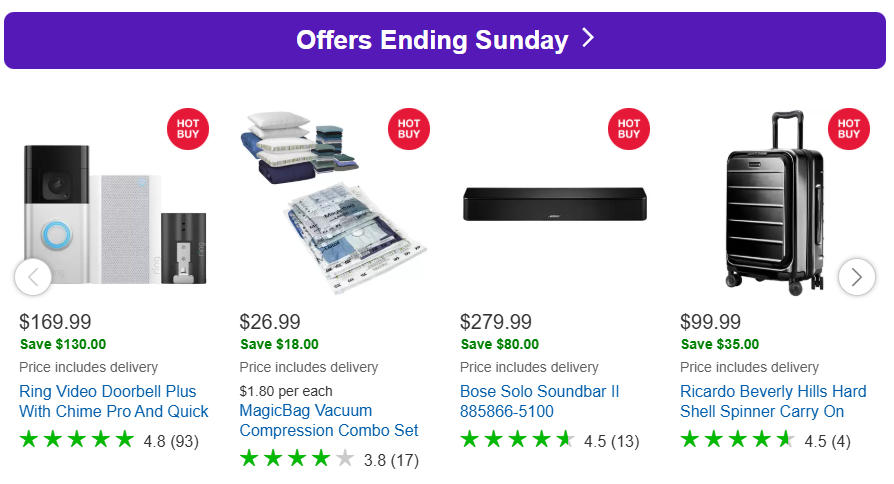Click Hot Buy badge on Ricardo luggage
This screenshot has width=894, height=484.
pyautogui.click(x=849, y=129)
